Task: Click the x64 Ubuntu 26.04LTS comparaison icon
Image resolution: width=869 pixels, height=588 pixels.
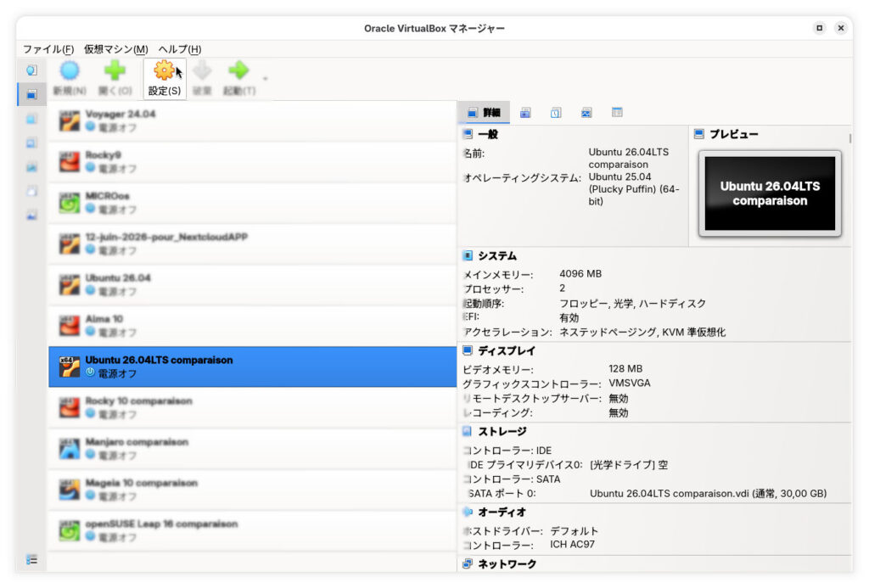Action: [x=70, y=367]
